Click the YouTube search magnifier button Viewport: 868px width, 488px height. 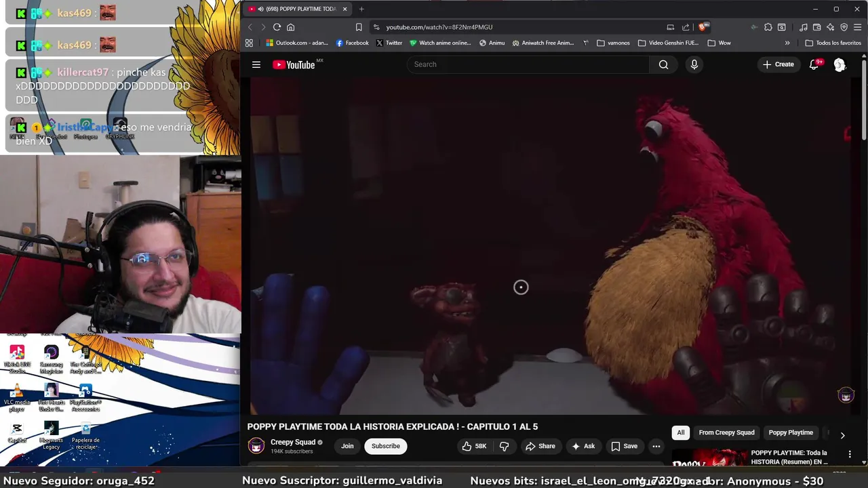tap(663, 64)
